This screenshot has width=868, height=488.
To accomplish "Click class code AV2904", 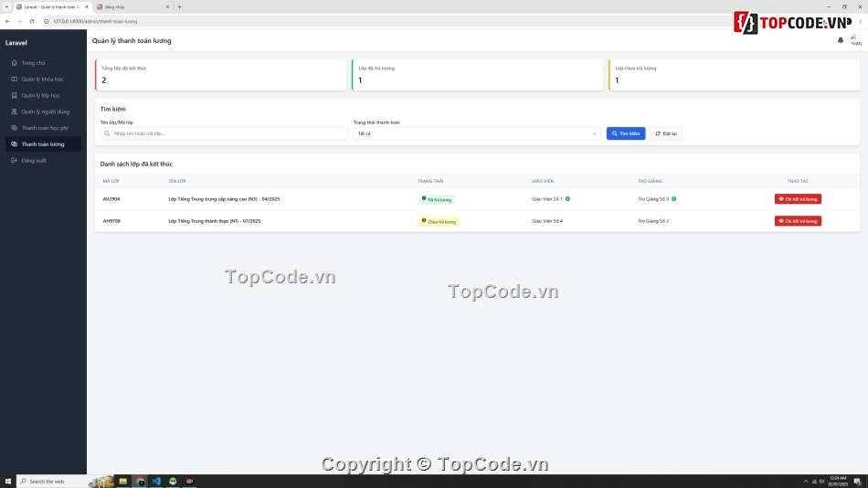I will 111,199.
